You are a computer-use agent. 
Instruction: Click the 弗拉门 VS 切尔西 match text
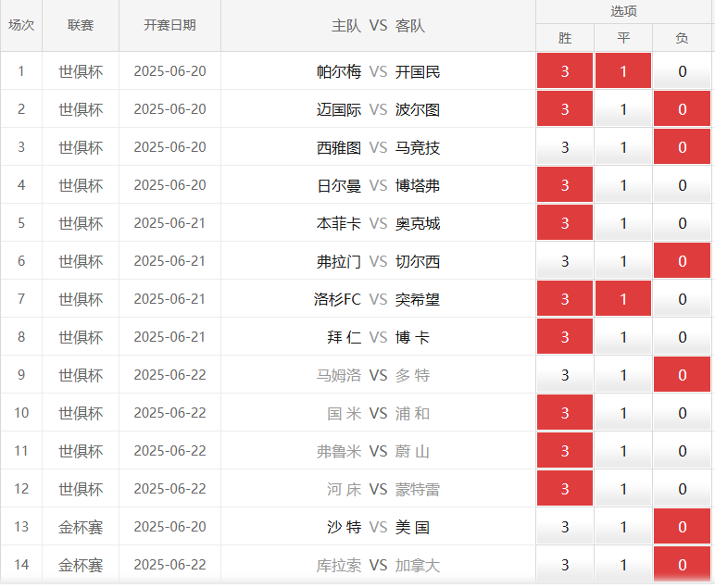coord(378,261)
